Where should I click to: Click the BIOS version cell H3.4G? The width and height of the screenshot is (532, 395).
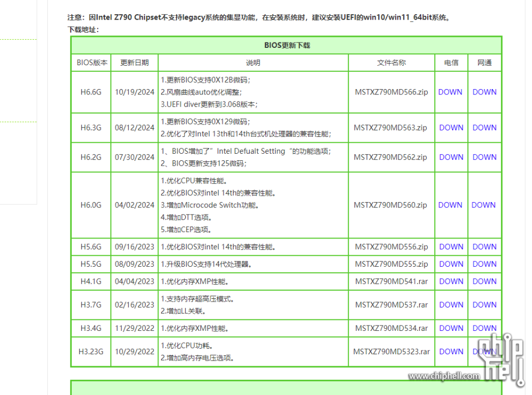[x=91, y=328]
